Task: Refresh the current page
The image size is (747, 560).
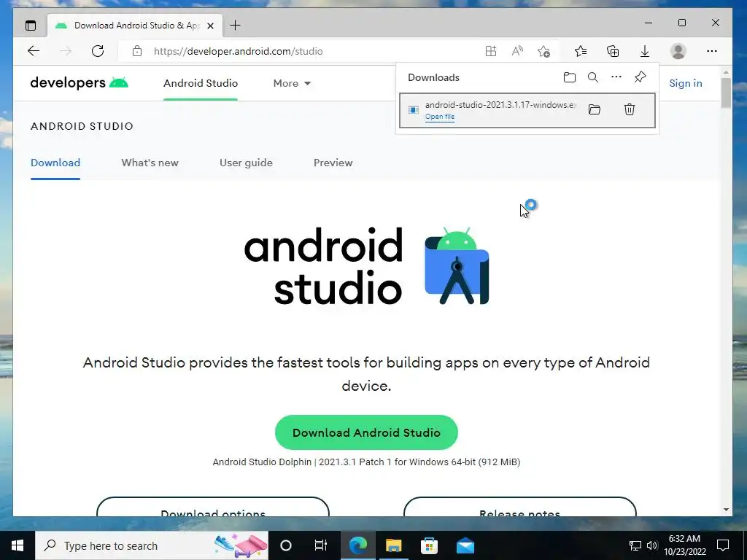Action: click(x=98, y=51)
